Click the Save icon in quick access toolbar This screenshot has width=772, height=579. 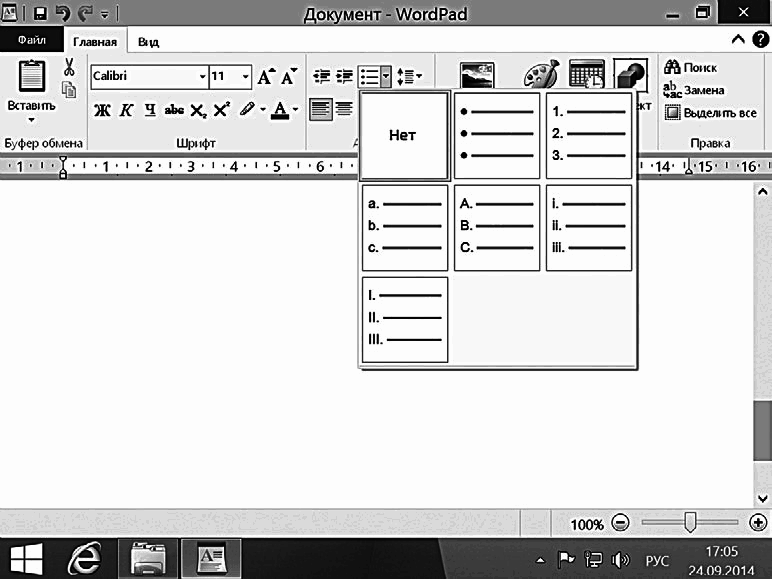point(40,13)
